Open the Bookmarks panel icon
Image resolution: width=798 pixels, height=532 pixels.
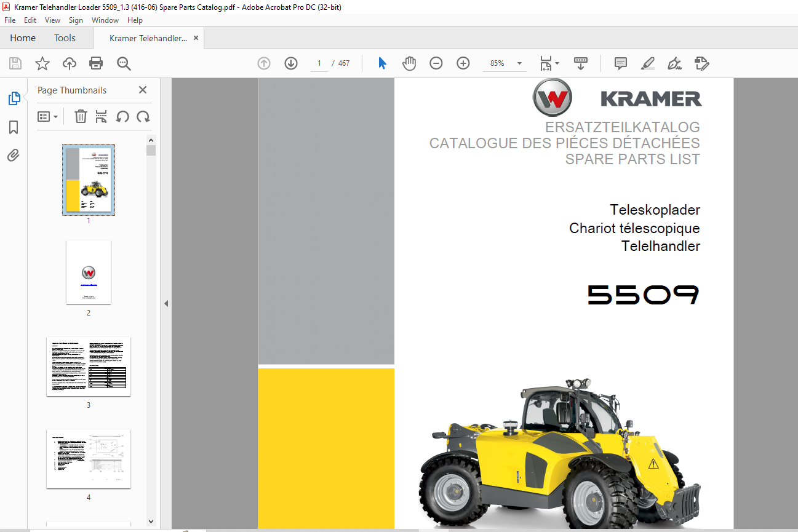click(14, 127)
